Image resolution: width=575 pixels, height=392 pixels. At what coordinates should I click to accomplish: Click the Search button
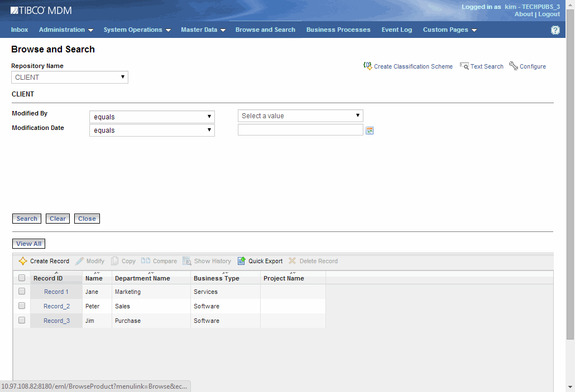27,219
